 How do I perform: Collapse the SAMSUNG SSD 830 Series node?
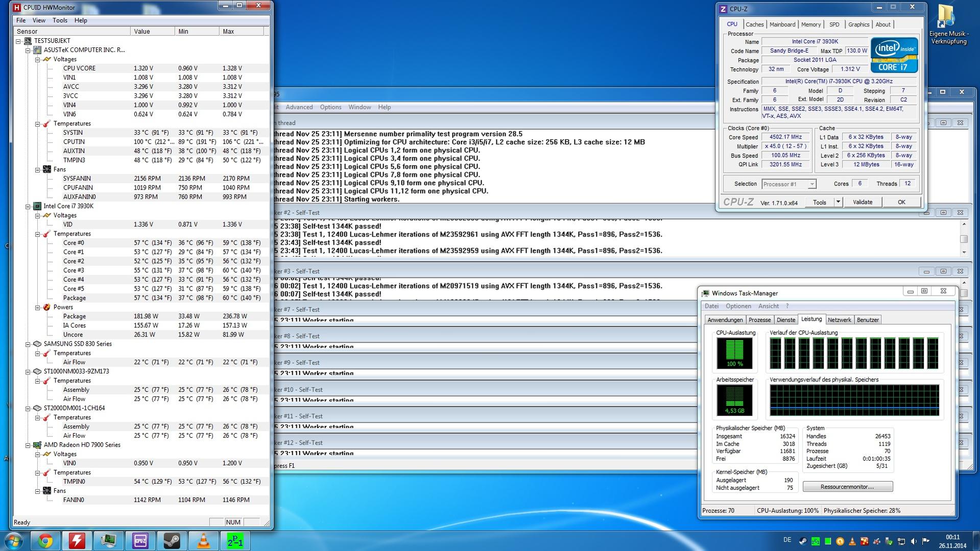coord(28,344)
